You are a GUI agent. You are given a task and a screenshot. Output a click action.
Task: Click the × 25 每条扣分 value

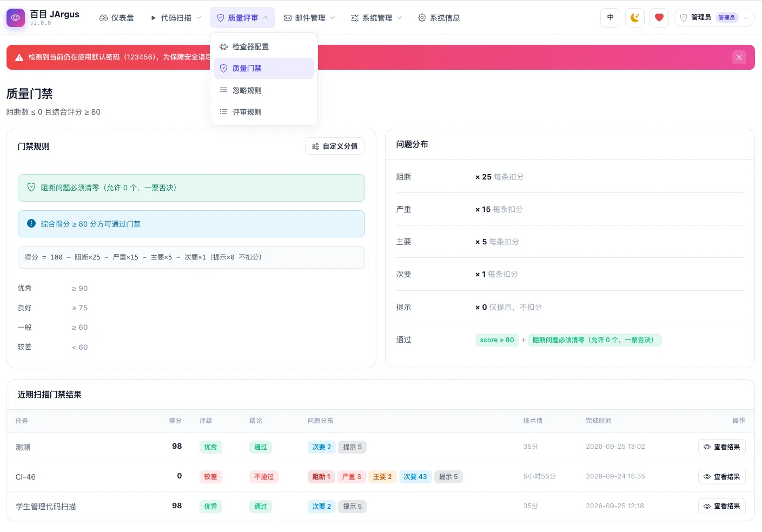click(x=499, y=177)
